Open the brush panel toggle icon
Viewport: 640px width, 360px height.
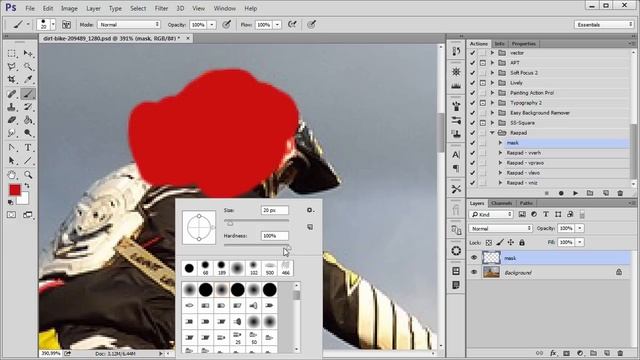[x=66, y=25]
